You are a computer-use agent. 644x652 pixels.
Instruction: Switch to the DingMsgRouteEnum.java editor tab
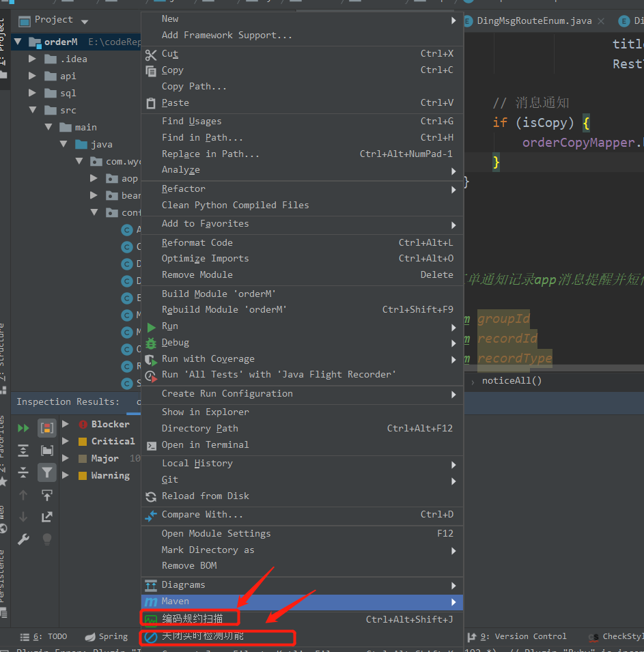(533, 20)
